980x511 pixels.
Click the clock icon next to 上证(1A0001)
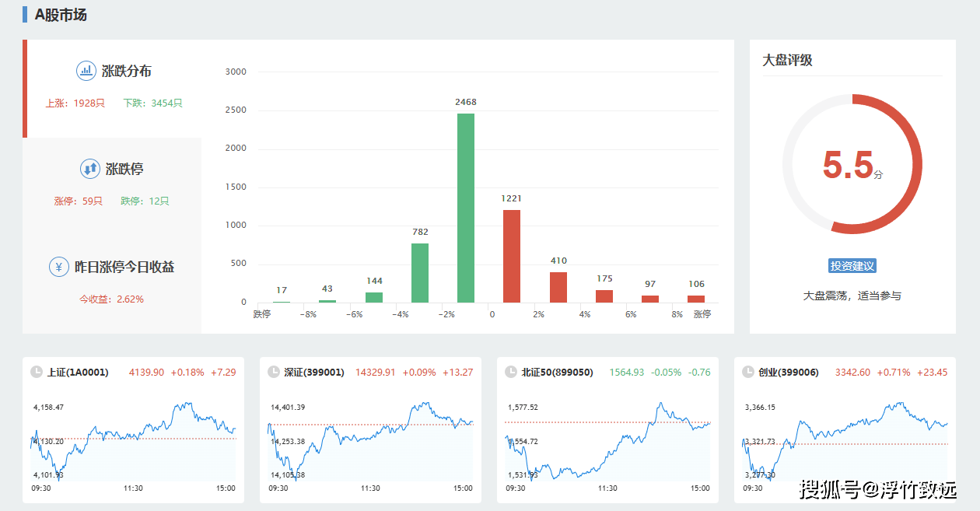point(37,372)
